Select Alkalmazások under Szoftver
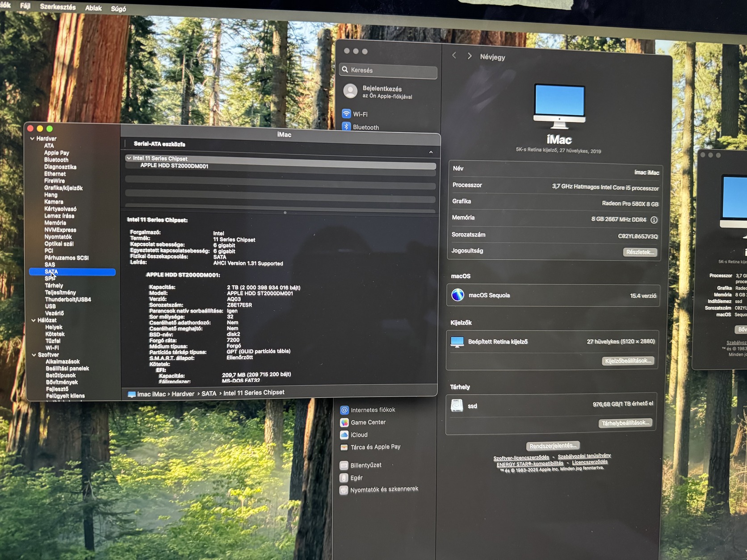This screenshot has width=747, height=560. 63,362
